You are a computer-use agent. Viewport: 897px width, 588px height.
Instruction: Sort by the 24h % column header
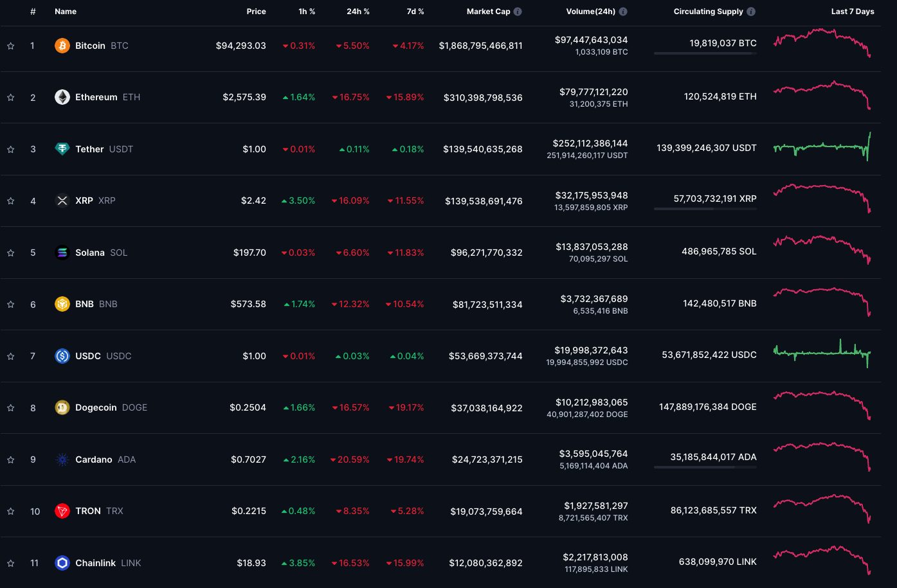click(x=354, y=12)
